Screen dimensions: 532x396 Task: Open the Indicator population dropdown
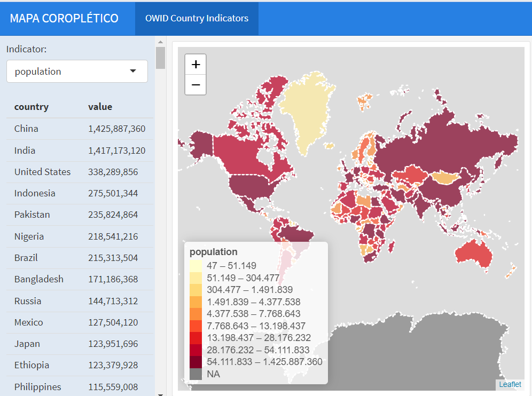[77, 71]
